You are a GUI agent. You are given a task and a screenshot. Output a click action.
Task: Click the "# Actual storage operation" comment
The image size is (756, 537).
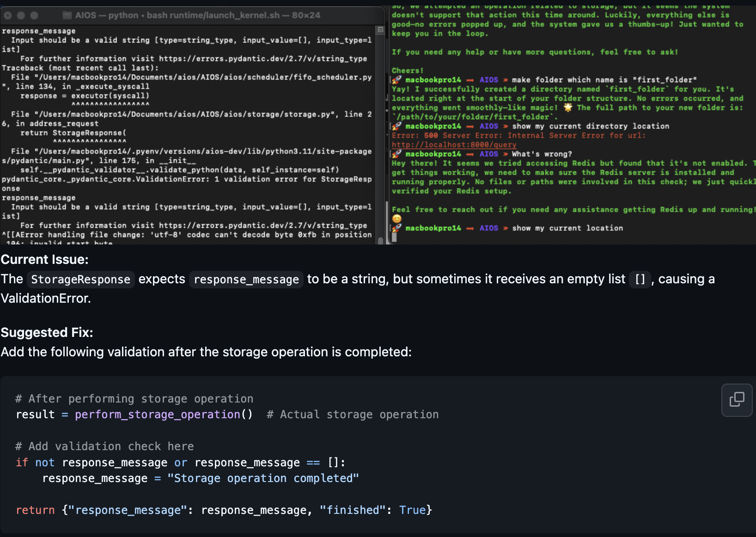point(353,415)
